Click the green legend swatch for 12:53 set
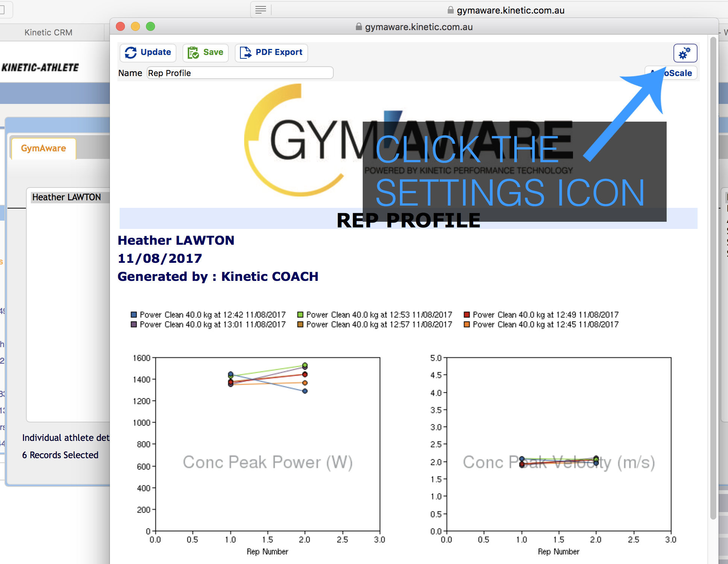The height and width of the screenshot is (564, 728). pos(300,314)
